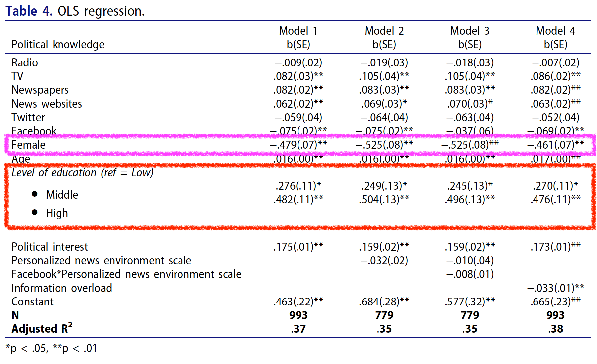597x364 pixels.
Task: Click the Model 1 value for Female
Action: click(298, 145)
